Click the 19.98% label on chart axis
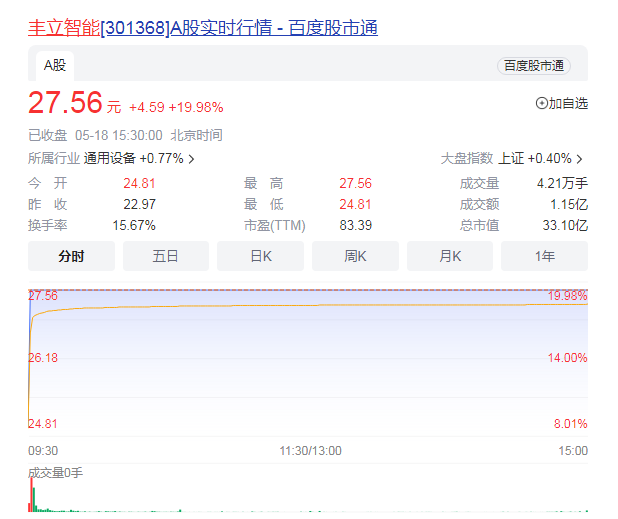 click(567, 296)
